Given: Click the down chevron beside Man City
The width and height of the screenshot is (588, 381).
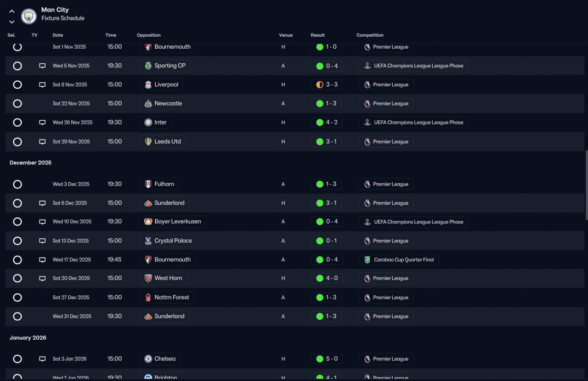Looking at the screenshot, I should 12,22.
